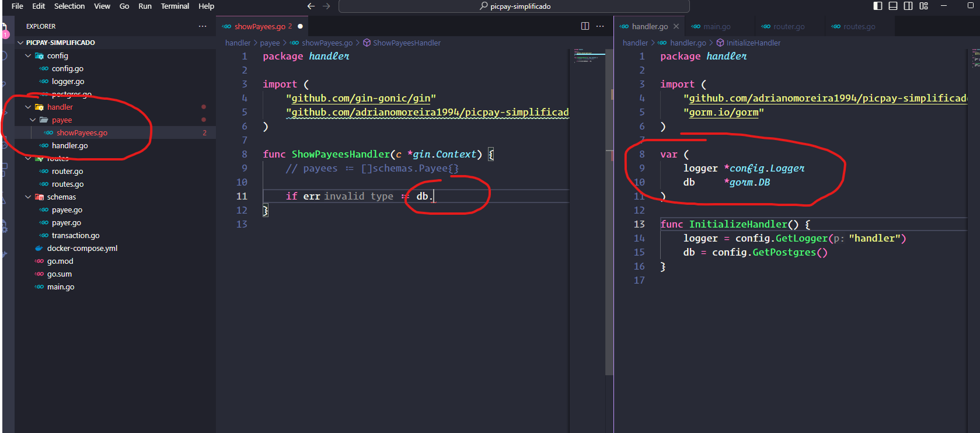Open left editor More Actions ellipsis

point(600,26)
